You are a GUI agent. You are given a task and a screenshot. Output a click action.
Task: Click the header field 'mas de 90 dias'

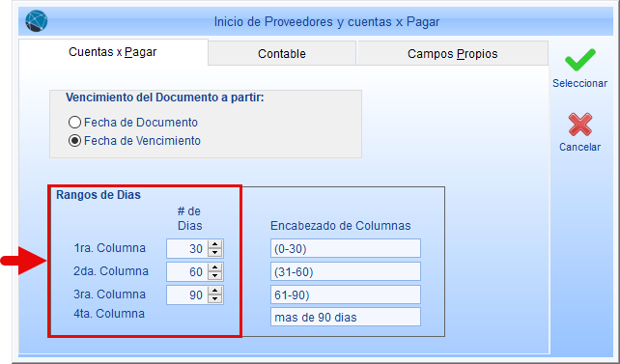point(346,317)
